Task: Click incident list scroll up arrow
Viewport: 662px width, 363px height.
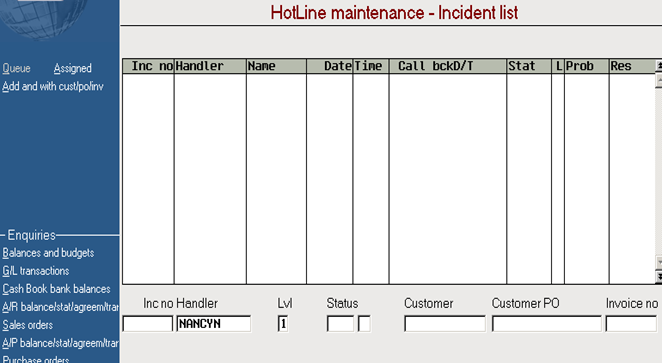Action: (x=659, y=80)
